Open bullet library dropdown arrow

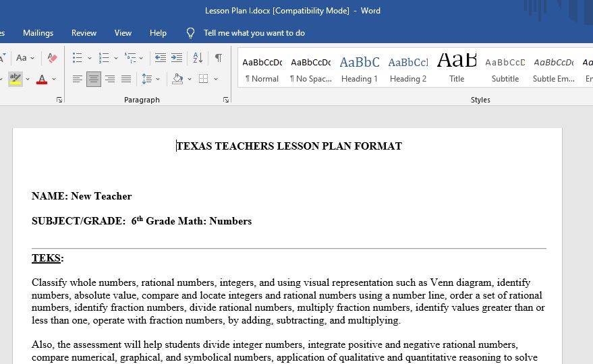[90, 58]
